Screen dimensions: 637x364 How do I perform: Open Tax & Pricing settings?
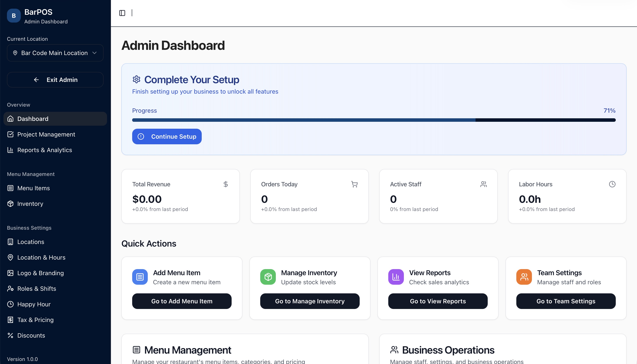coord(55,320)
